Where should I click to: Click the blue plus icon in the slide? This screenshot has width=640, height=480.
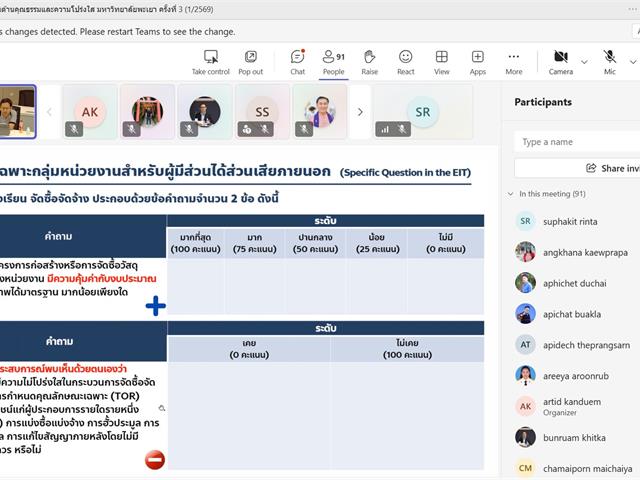coord(156,306)
